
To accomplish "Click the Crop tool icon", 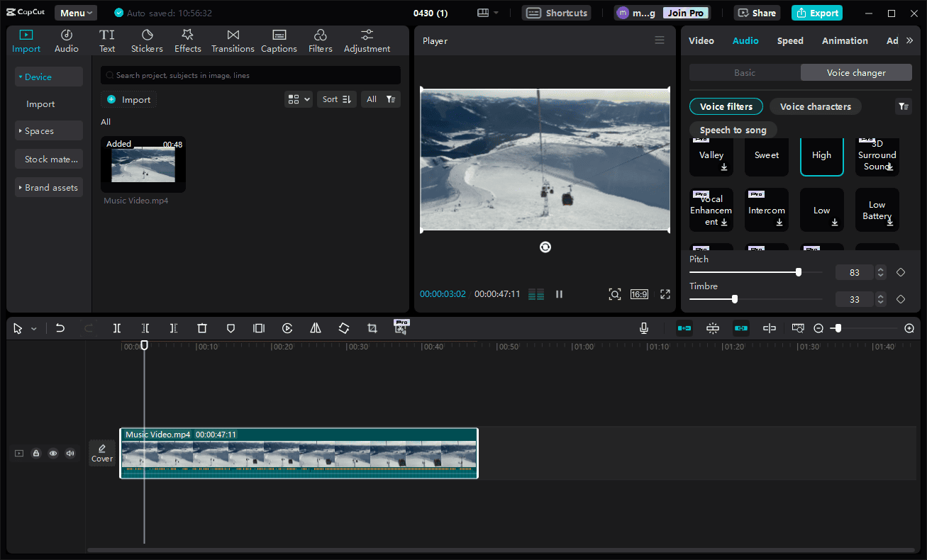I will [372, 328].
